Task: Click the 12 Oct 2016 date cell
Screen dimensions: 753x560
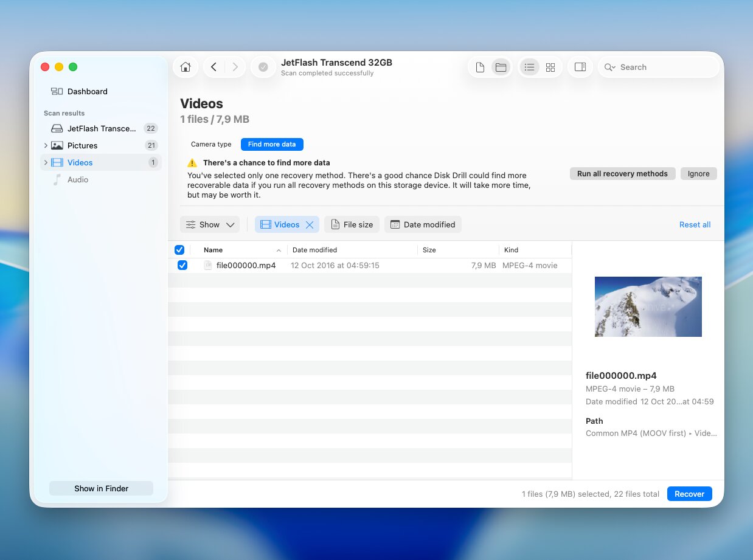Action: click(x=335, y=265)
